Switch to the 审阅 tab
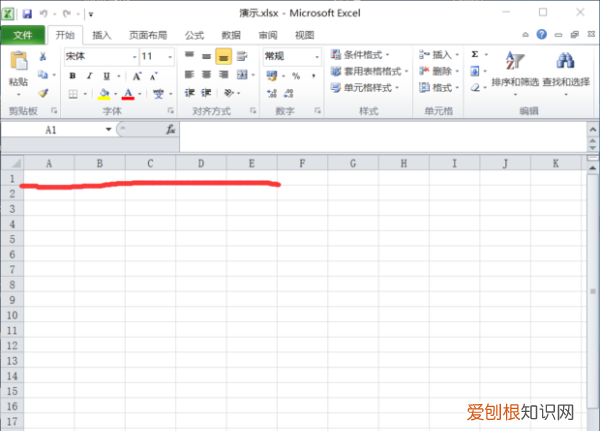Image resolution: width=600 pixels, height=431 pixels. 268,35
